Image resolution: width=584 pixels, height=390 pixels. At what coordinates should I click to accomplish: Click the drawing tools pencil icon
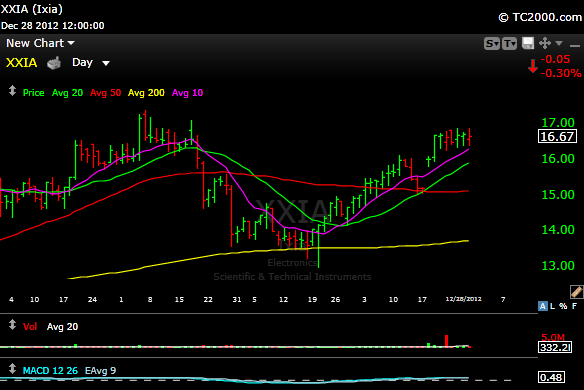(576, 292)
